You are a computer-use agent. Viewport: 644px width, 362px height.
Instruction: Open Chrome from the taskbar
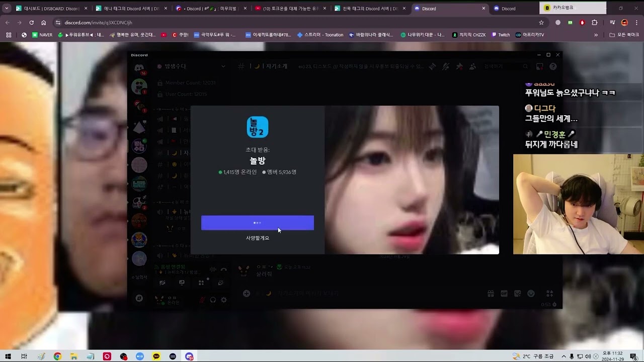[x=57, y=356]
